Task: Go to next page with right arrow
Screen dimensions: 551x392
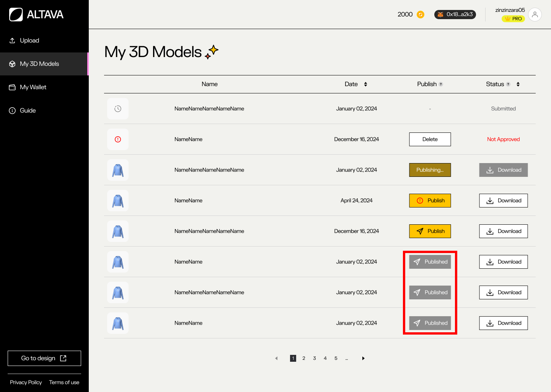Action: coord(363,358)
